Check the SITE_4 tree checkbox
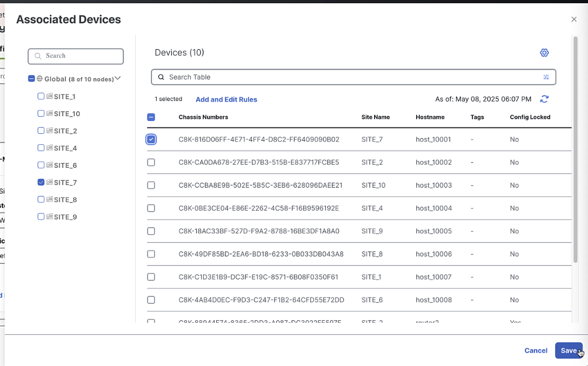 click(x=41, y=148)
